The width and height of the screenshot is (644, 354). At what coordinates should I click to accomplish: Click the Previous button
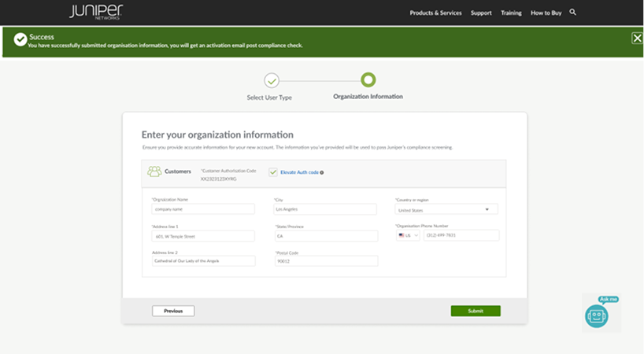[173, 311]
